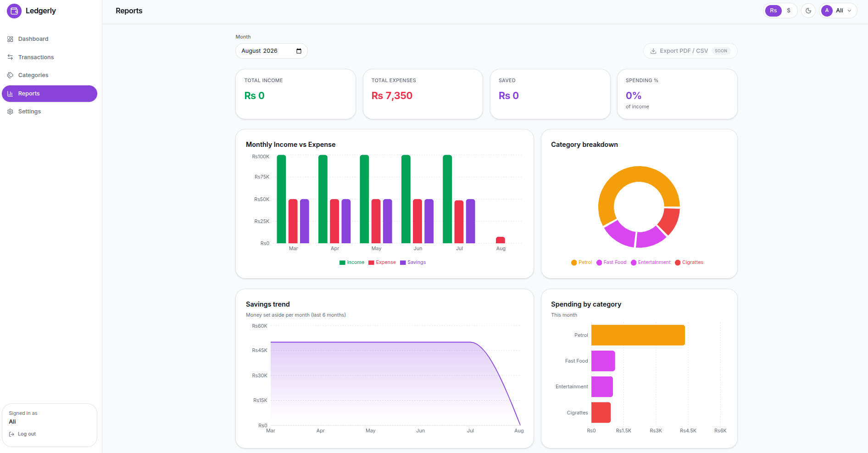This screenshot has height=453, width=868.
Task: Click the Total Income card
Action: 295,94
